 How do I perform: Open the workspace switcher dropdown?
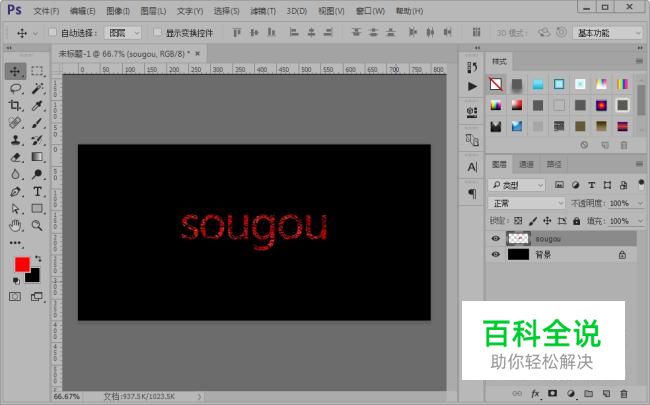pyautogui.click(x=607, y=33)
